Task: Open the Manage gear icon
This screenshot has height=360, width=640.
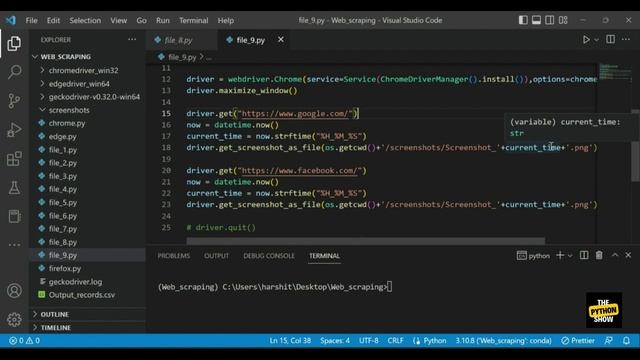Action: [x=14, y=320]
